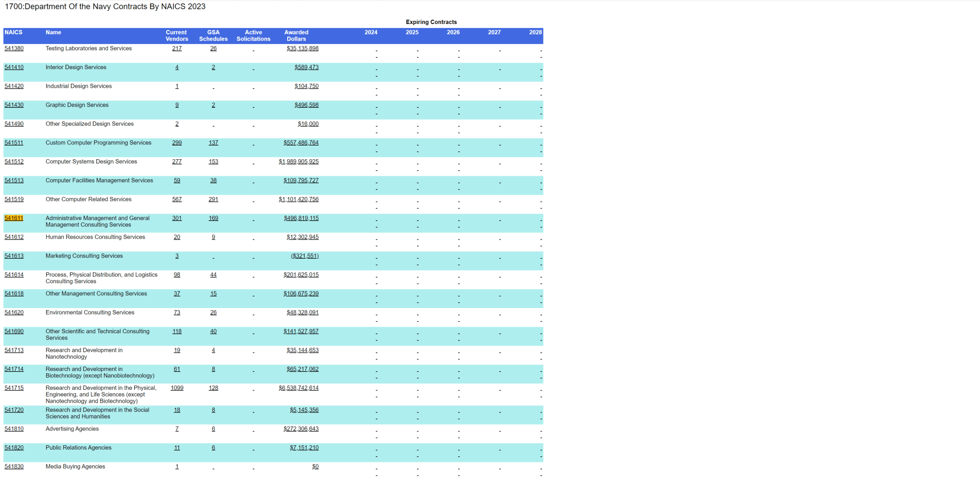This screenshot has width=980, height=481.
Task: Select the Active Solicitations column header
Action: [253, 36]
